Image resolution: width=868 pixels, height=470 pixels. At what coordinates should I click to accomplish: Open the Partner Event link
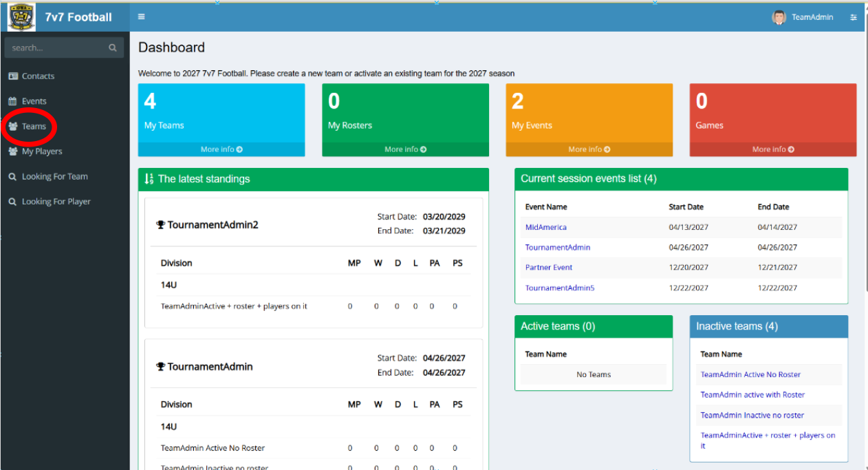coord(549,267)
